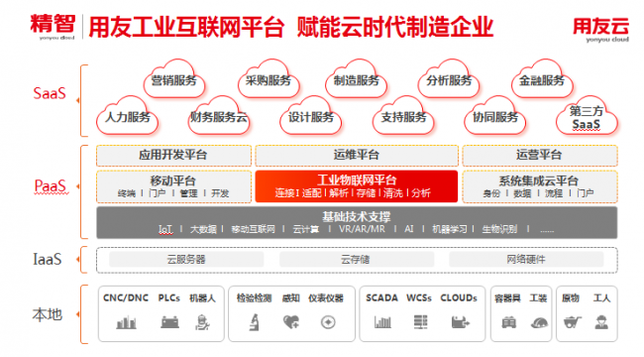
Task: Click the CLOUDs export icon
Action: pyautogui.click(x=460, y=322)
